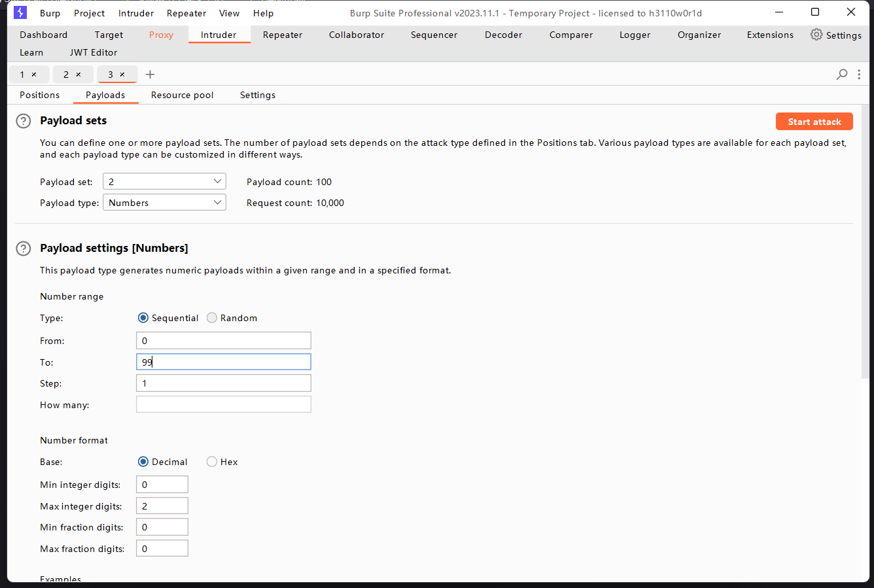874x588 pixels.
Task: Open the Burp menu
Action: pos(50,13)
